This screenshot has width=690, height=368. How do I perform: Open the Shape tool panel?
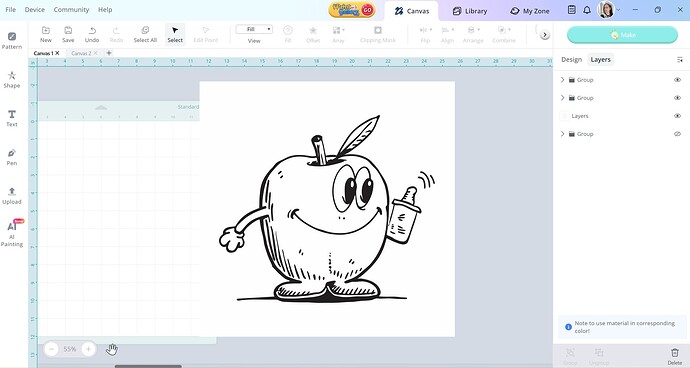(12, 80)
